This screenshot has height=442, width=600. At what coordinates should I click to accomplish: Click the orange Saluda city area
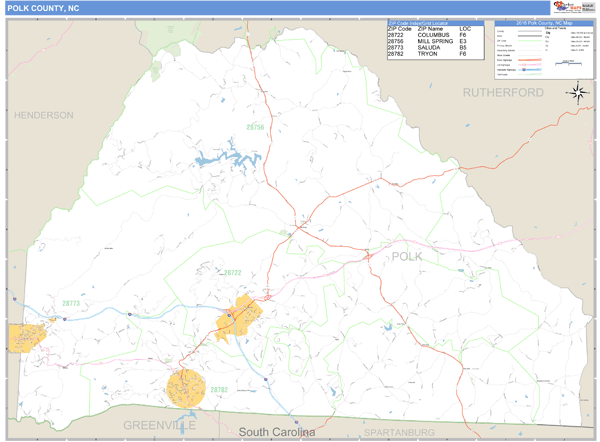28,337
